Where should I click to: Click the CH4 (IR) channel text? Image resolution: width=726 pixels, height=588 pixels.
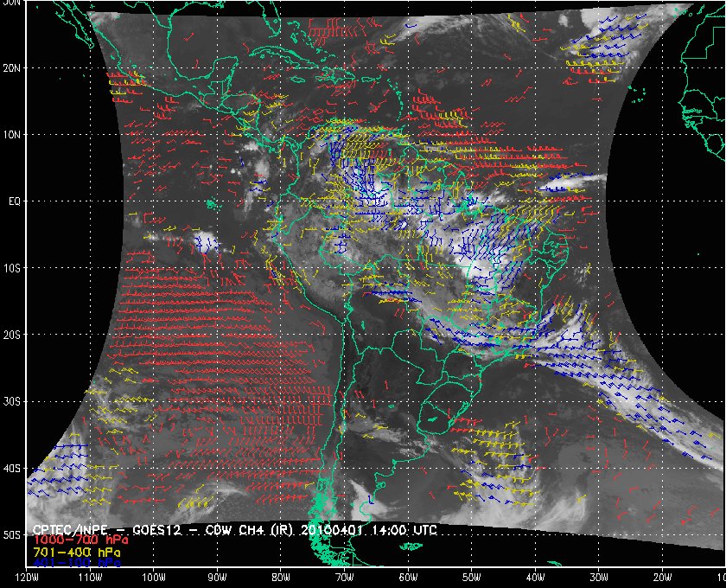pos(265,529)
